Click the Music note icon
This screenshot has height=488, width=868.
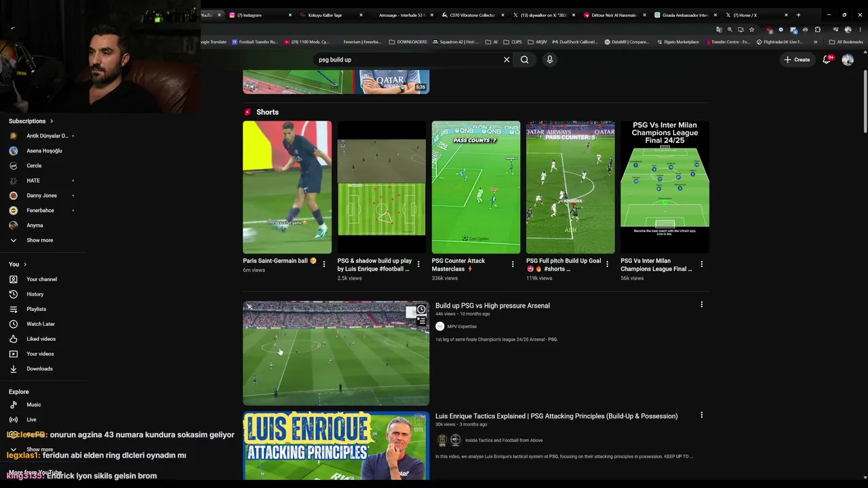pos(14,405)
